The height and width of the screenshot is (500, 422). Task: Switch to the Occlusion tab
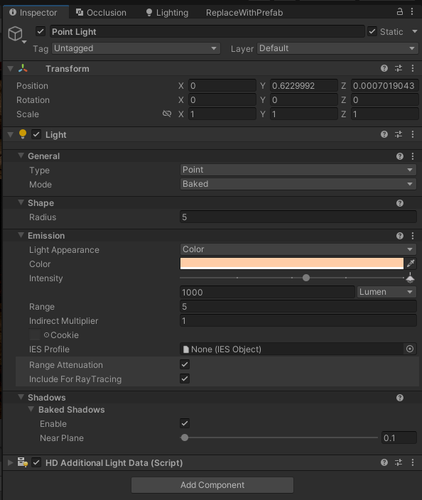click(x=101, y=13)
